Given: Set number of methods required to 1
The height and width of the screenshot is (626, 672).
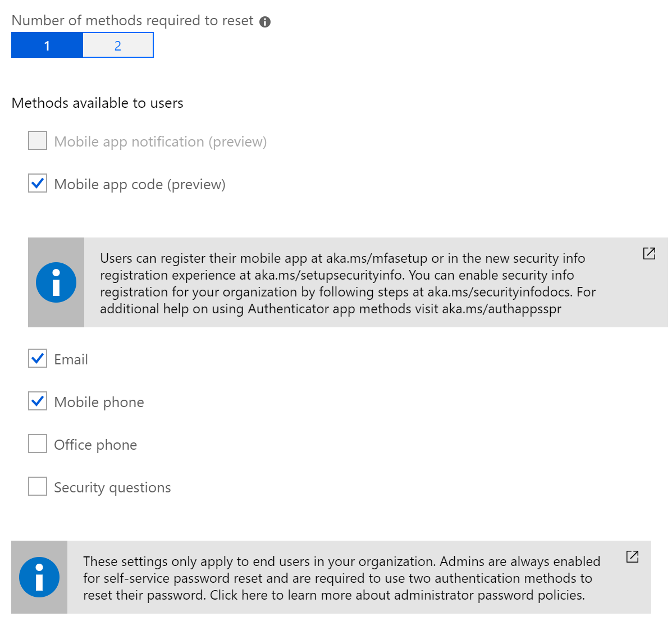Looking at the screenshot, I should (x=47, y=45).
